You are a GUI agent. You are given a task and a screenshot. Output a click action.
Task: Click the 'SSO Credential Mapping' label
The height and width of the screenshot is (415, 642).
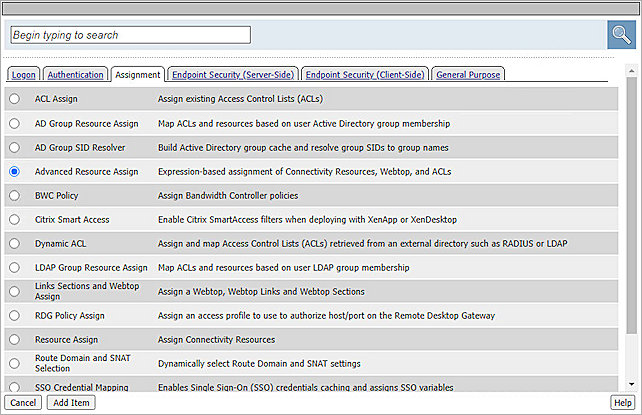(81, 387)
